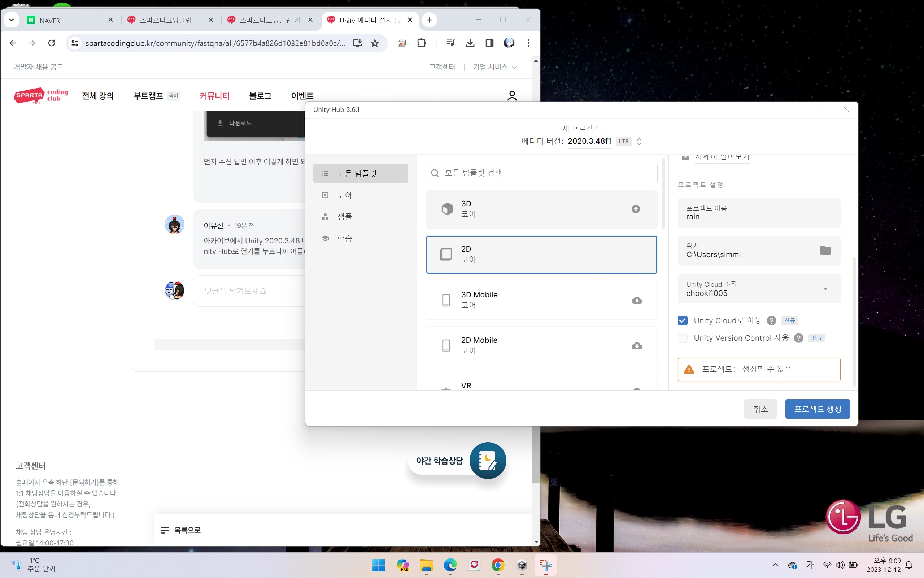Open the Unity Cloud 조직 dropdown
The width and height of the screenshot is (924, 578).
759,289
